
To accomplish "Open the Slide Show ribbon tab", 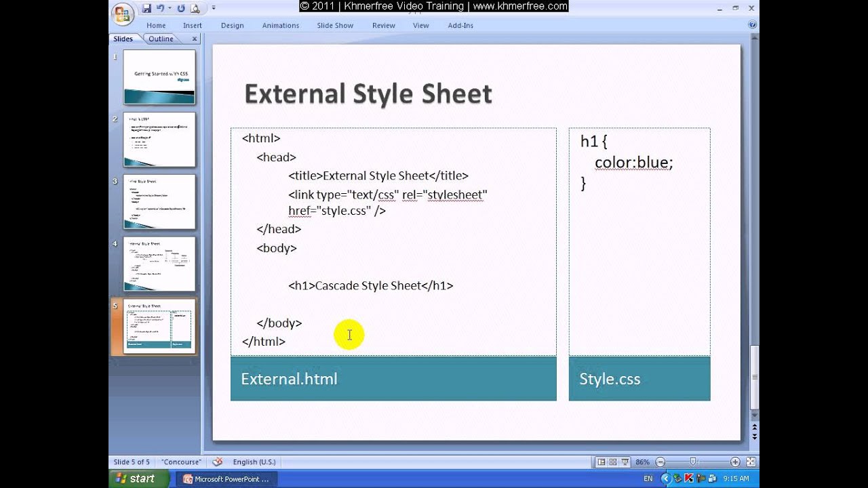I will click(x=335, y=25).
